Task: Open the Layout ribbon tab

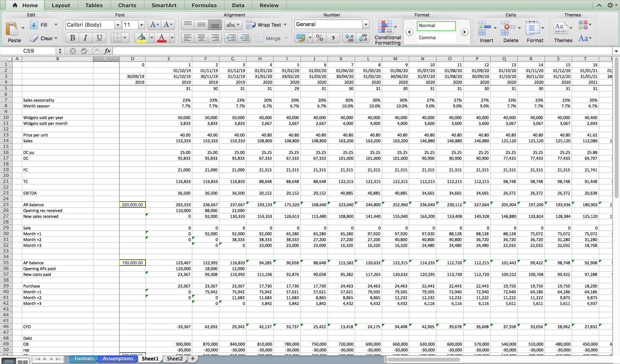Action: 61,5
